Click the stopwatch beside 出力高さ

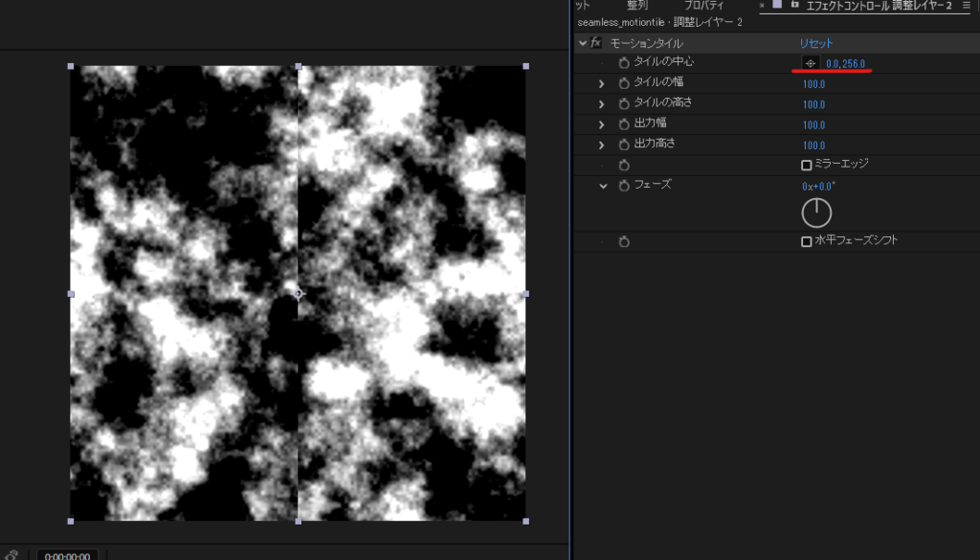click(x=624, y=145)
